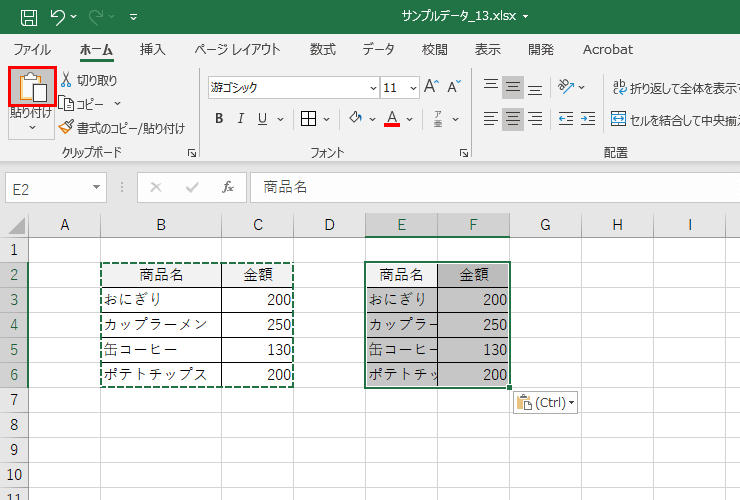The height and width of the screenshot is (500, 740).
Task: Click the increase indent icon
Action: tap(588, 119)
